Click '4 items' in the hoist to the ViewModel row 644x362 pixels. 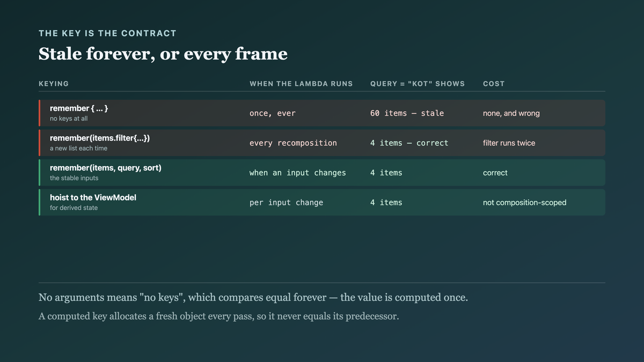[x=386, y=202]
